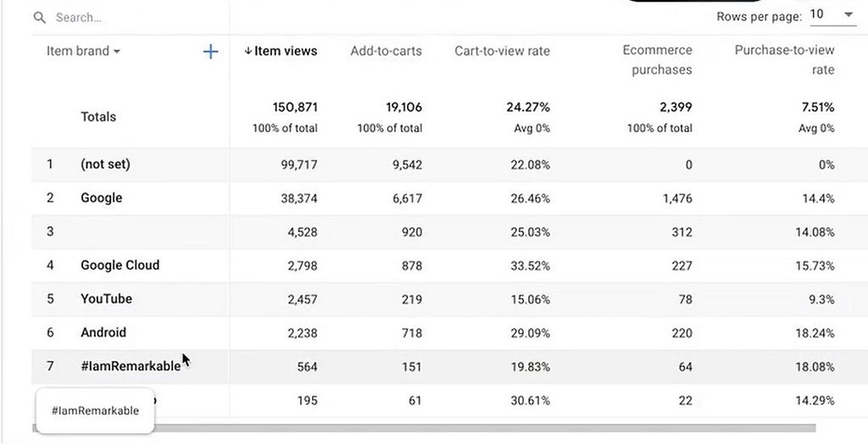
Task: Sort by Cart-to-view rate column
Action: point(502,51)
